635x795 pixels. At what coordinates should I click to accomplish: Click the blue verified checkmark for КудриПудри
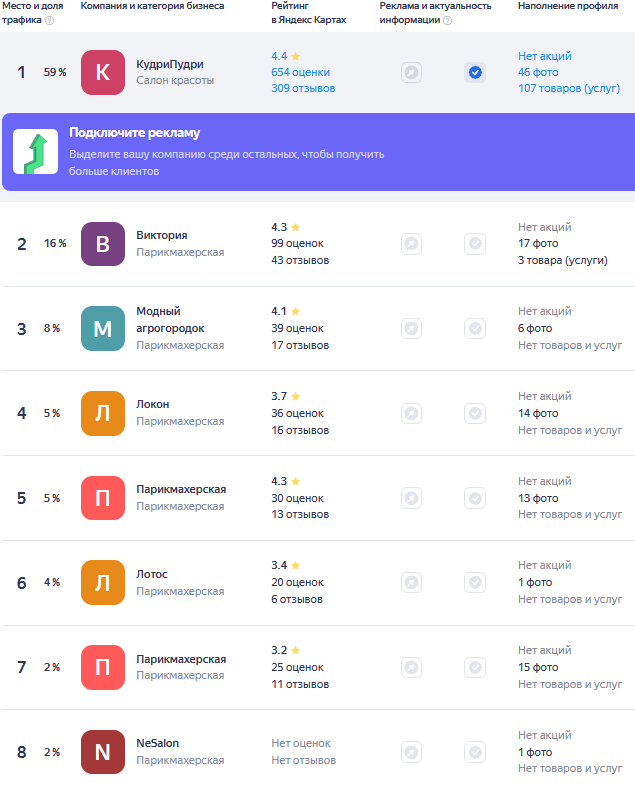point(475,73)
